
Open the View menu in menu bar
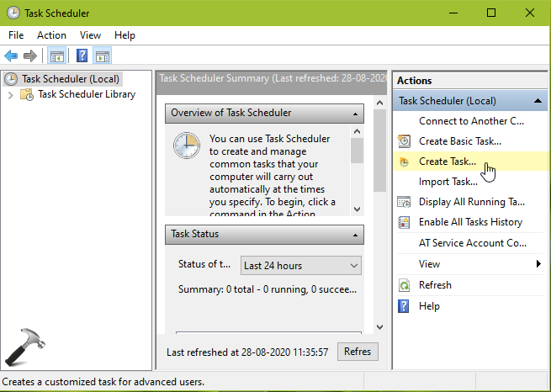click(90, 35)
